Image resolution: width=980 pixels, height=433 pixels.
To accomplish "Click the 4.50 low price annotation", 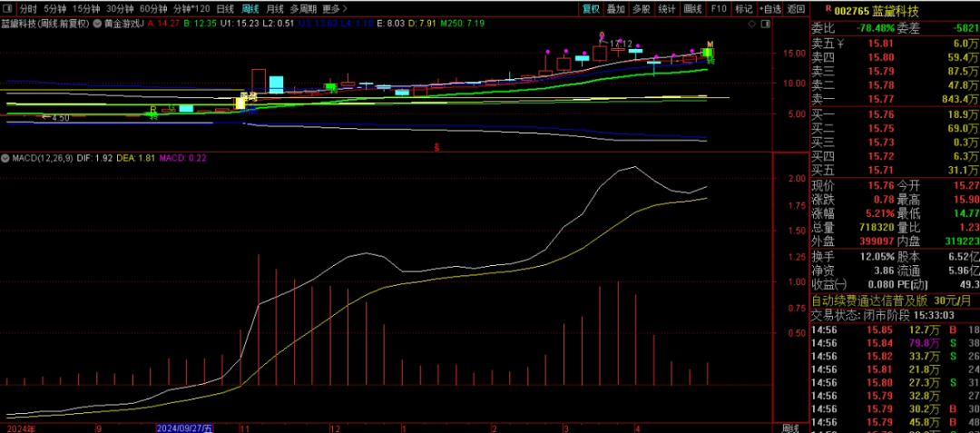I will point(61,117).
